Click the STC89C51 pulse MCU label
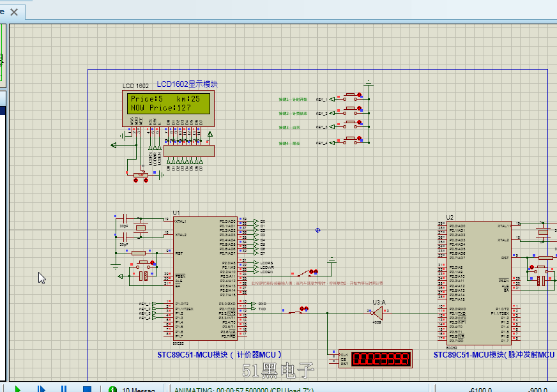Screen dimensions: 557x392 coord(494,355)
